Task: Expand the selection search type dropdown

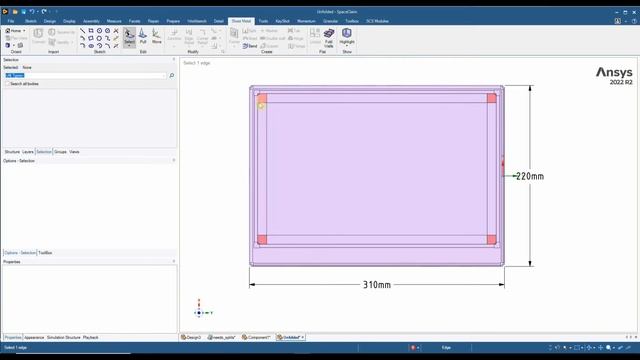Action: [x=164, y=76]
